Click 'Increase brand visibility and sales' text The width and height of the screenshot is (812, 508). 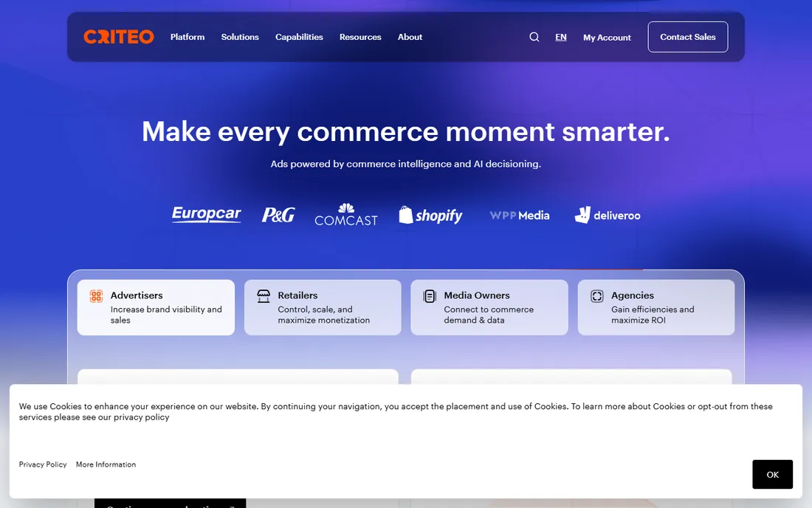[166, 315]
